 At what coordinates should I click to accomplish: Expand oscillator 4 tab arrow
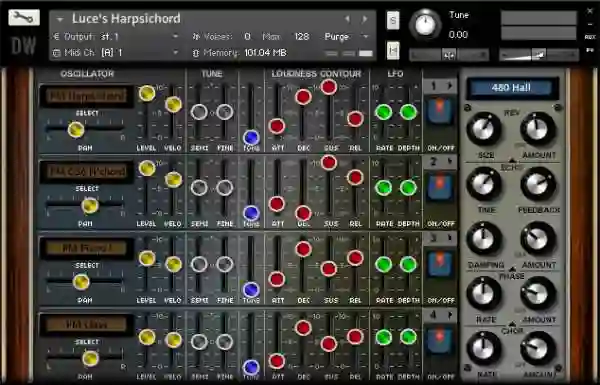click(450, 315)
